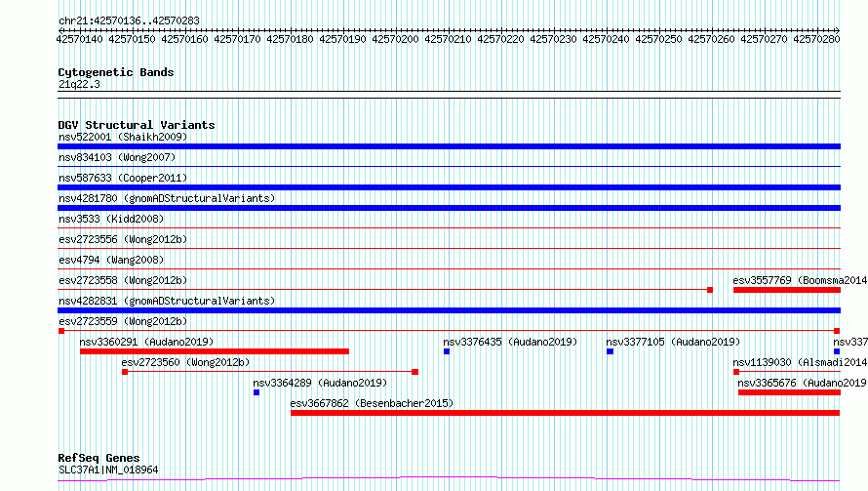Open the nsv587633 (Cooper2011) variant entry
The image size is (868, 491).
[123, 178]
